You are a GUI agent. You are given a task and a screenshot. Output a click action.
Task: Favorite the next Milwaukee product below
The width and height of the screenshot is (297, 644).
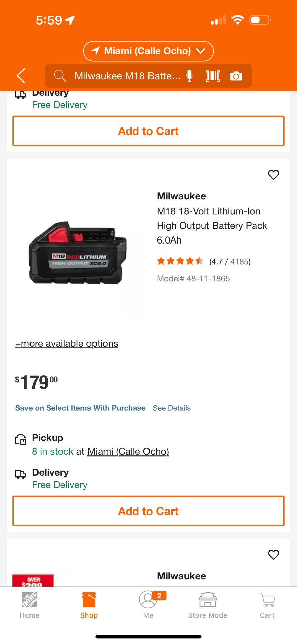(x=273, y=555)
